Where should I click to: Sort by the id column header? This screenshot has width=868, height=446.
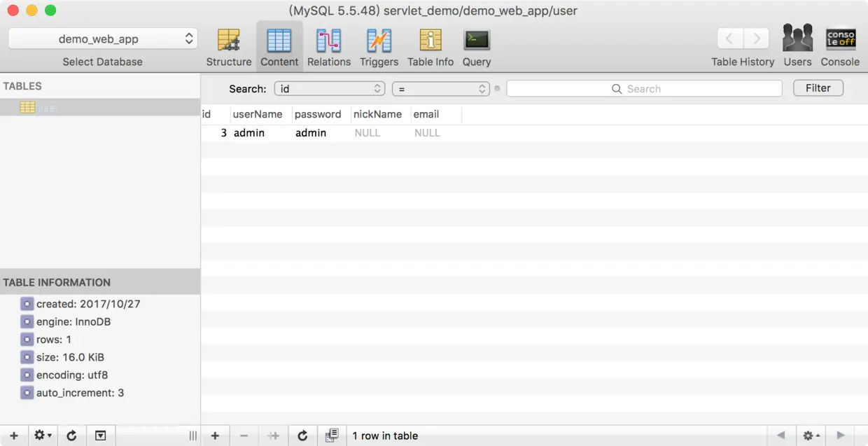[x=216, y=114]
